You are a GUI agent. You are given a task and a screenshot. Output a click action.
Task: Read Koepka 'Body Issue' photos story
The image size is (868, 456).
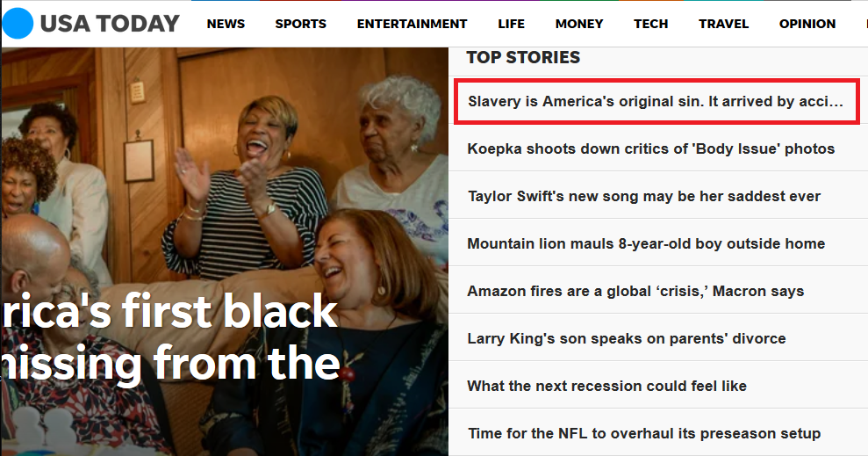(x=651, y=148)
